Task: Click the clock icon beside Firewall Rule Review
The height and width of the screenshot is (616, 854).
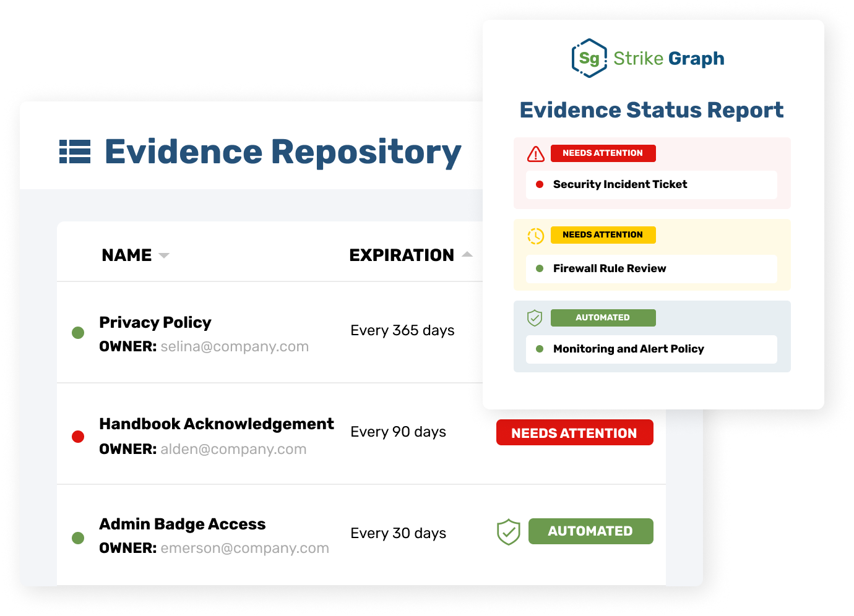Action: (535, 235)
